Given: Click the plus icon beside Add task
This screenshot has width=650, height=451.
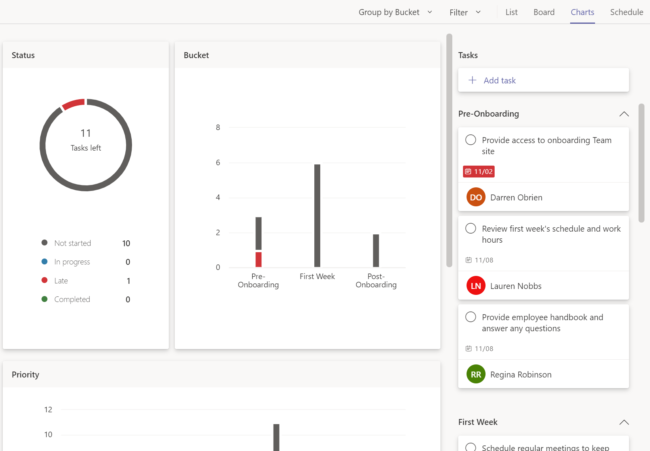Looking at the screenshot, I should click(x=472, y=80).
